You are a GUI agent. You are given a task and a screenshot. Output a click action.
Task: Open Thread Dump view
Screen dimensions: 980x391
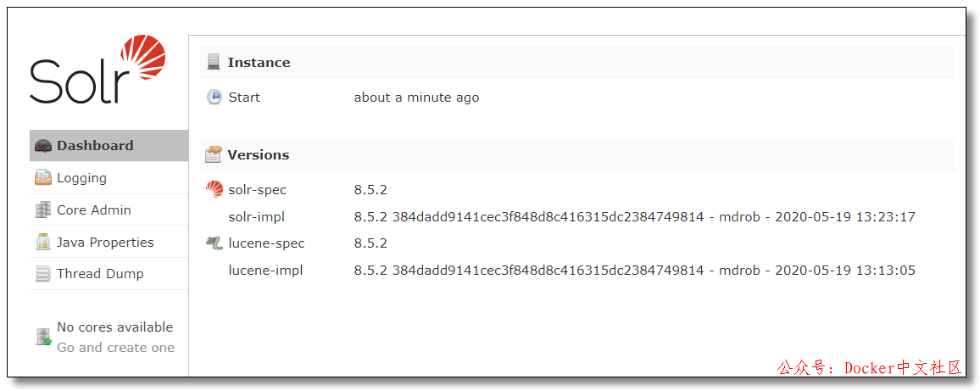click(100, 274)
